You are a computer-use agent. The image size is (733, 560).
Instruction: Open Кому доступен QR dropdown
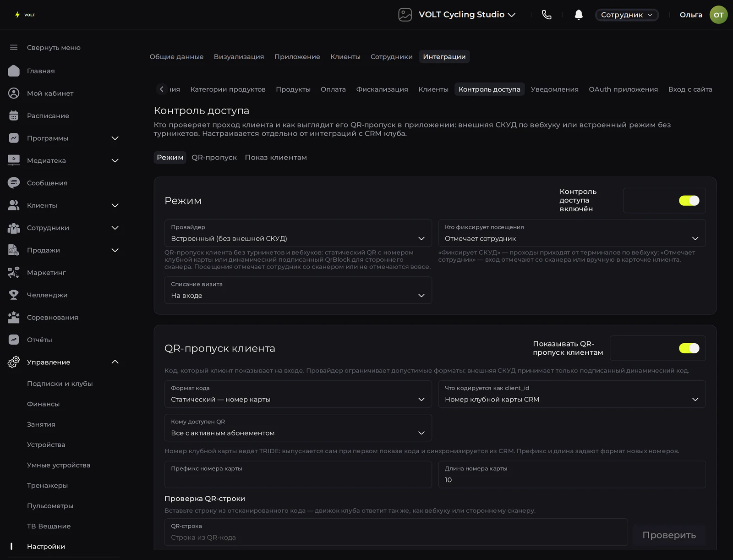[x=298, y=428]
